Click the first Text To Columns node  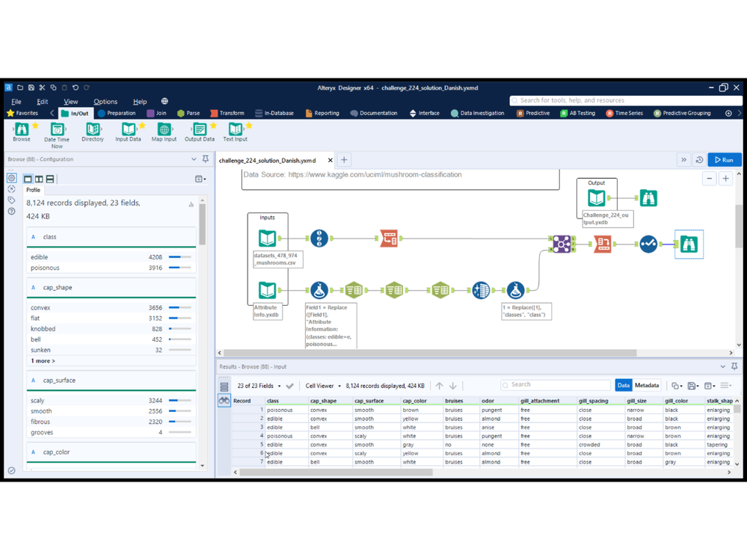point(354,290)
